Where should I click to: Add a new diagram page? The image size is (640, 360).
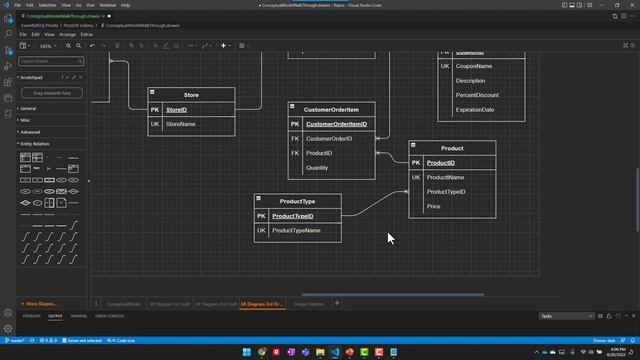tap(337, 303)
